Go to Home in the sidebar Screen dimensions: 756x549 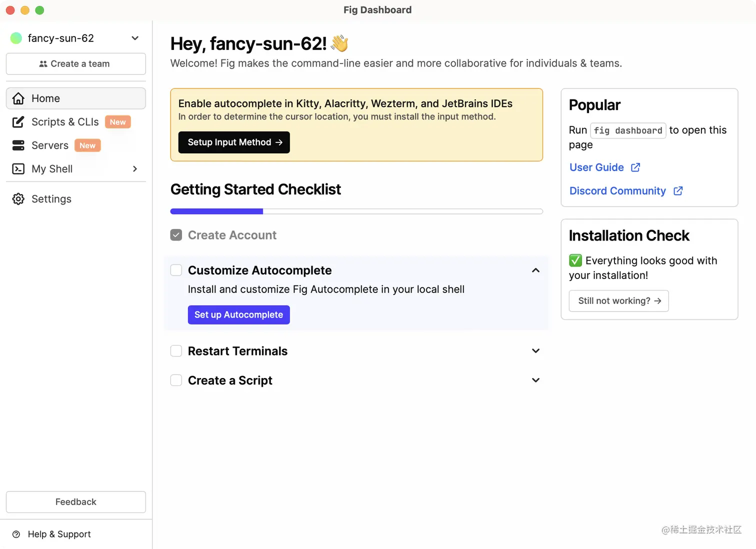point(76,98)
